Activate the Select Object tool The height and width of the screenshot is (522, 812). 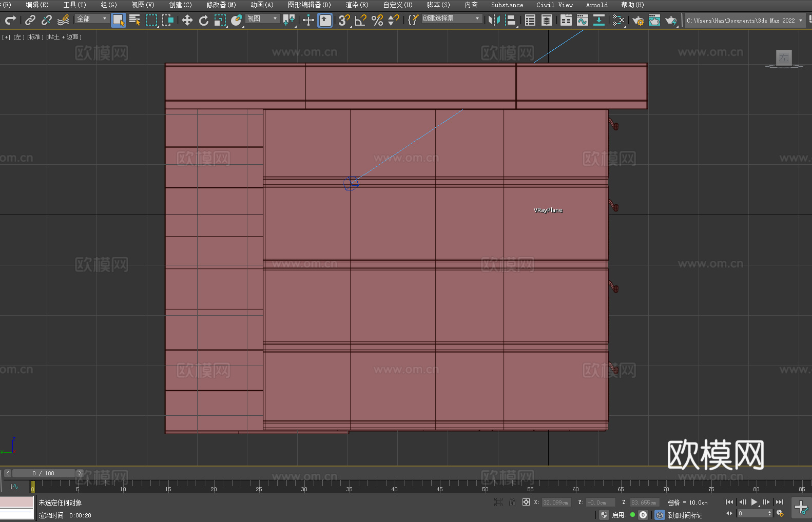119,20
